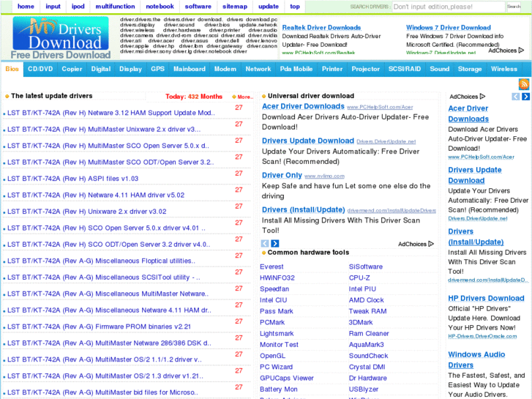Select the GPS category tab
The image size is (532, 399).
click(x=157, y=69)
